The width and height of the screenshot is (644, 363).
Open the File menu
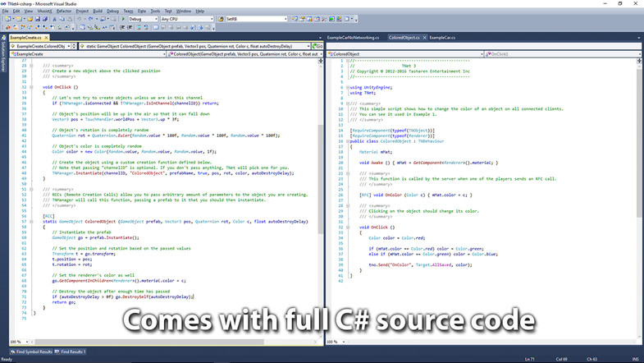pos(6,11)
